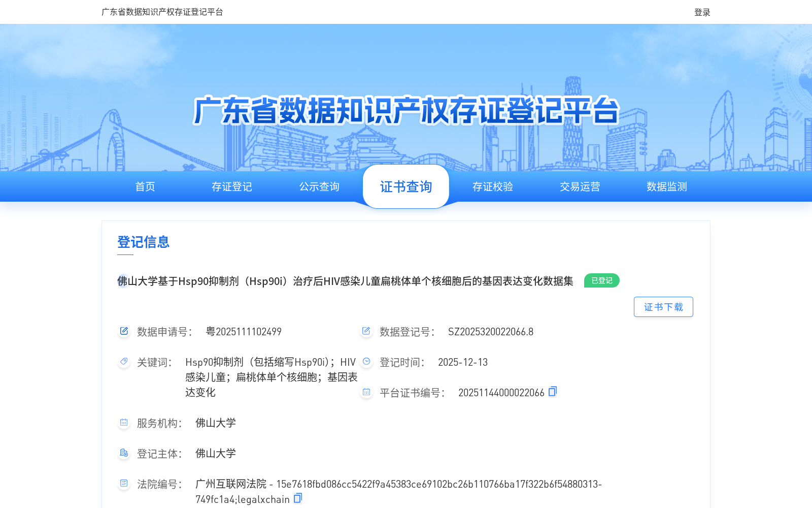Click the dataset title starting 佛山大学基于Hsp90抑制剂
This screenshot has height=508, width=812.
click(x=345, y=281)
